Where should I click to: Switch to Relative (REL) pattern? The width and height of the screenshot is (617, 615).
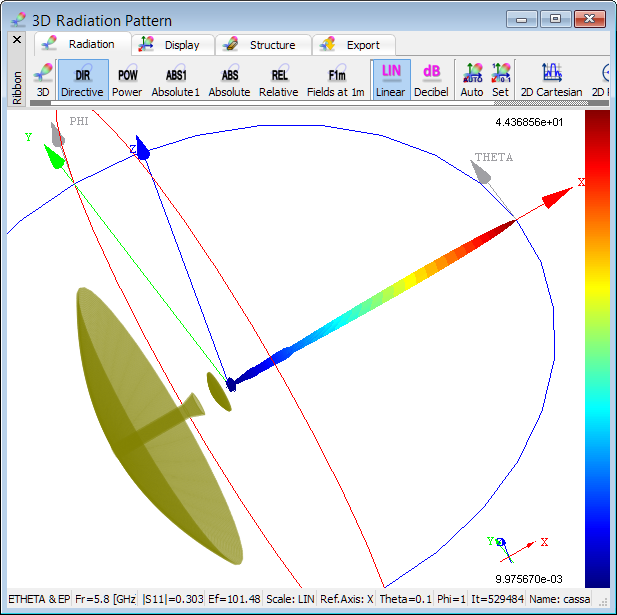pyautogui.click(x=279, y=80)
